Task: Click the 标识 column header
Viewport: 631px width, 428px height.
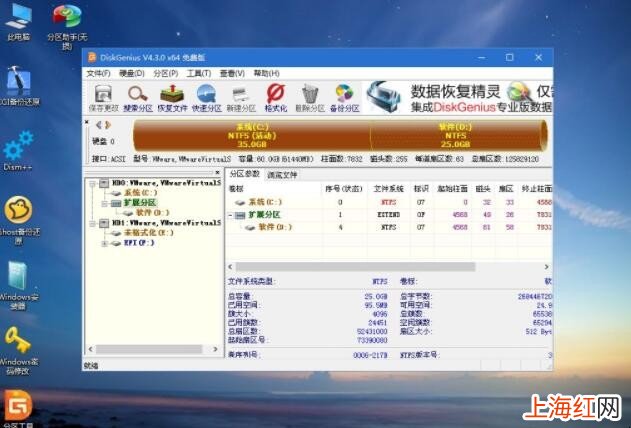Action: [421, 189]
